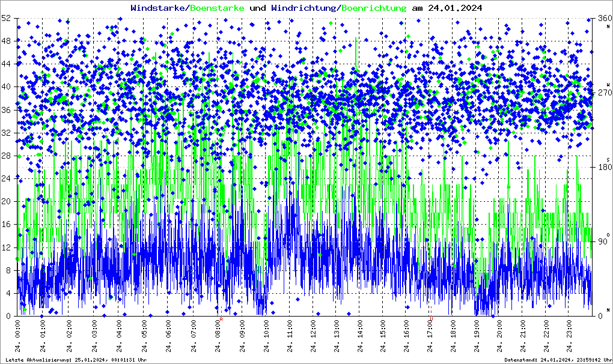Click the green 'Boenrichtung' title word
Image resolution: width=613 pixels, height=364 pixels.
[x=374, y=8]
